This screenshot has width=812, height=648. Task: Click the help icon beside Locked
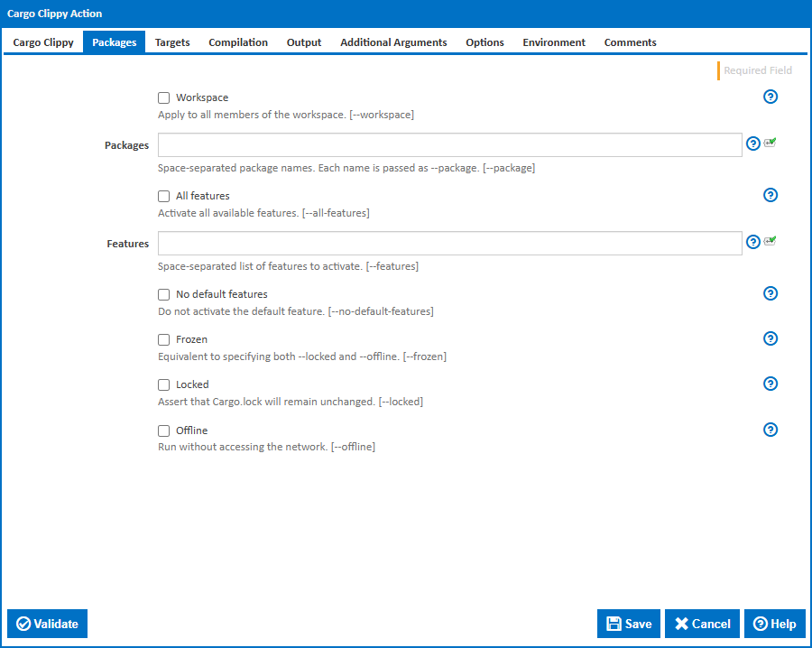770,384
